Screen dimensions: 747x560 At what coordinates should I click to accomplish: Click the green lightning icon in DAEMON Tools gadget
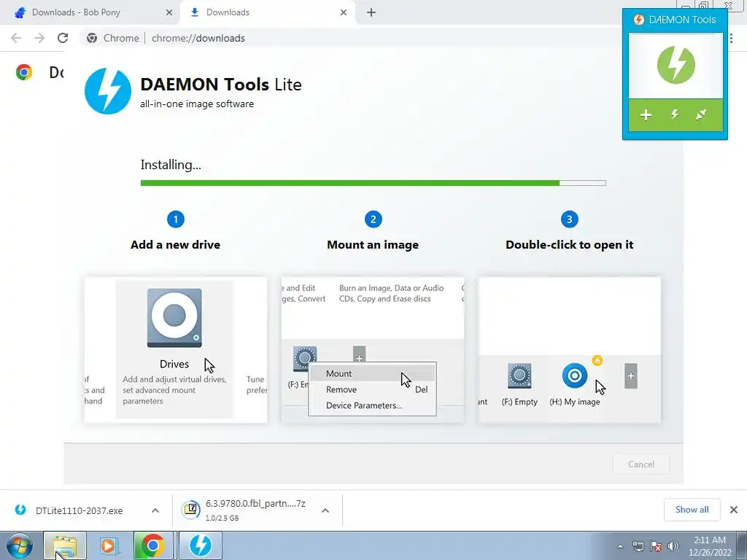click(676, 65)
